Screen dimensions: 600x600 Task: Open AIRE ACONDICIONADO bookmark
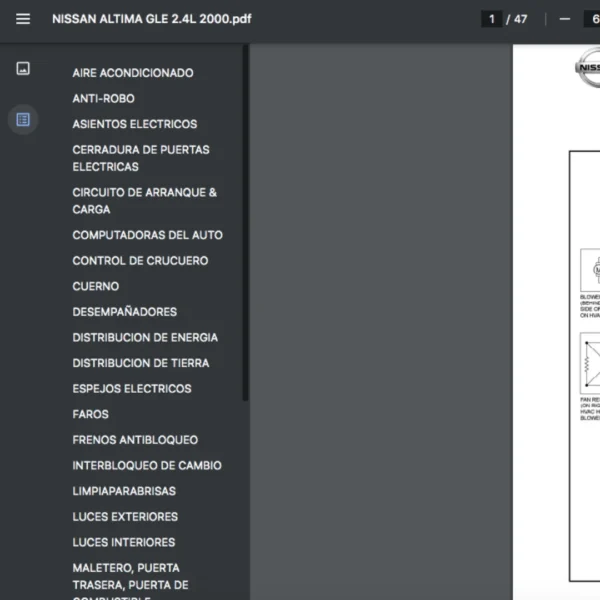point(133,73)
